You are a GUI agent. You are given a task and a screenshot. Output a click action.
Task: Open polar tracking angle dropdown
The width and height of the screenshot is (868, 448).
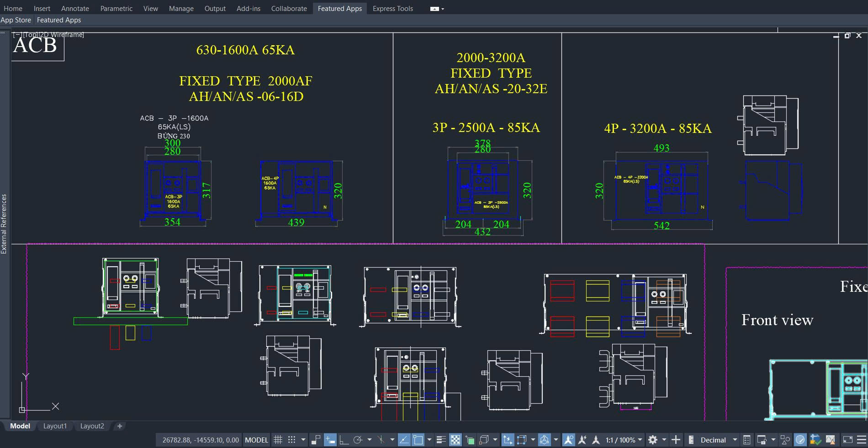(369, 440)
